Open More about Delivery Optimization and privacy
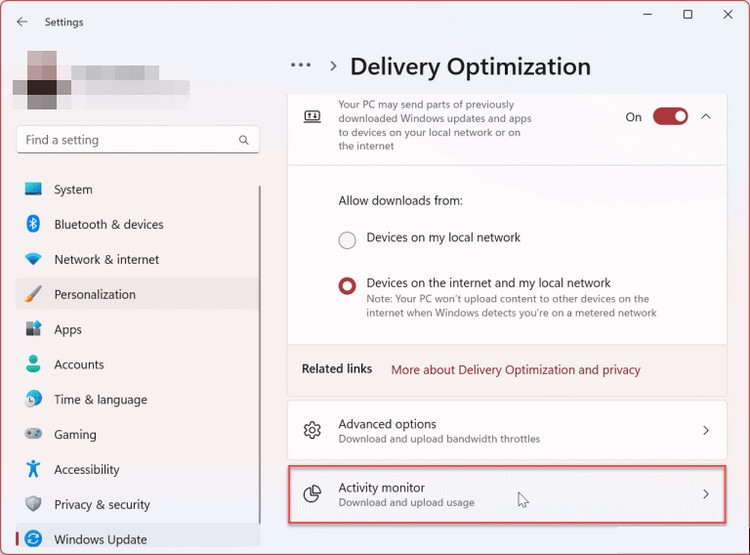750x555 pixels. (516, 369)
